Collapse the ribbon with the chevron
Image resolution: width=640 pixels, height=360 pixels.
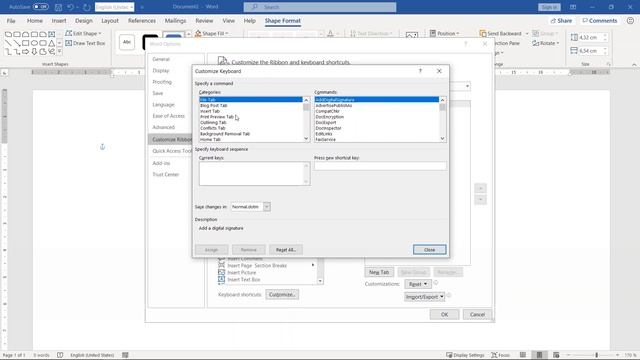point(634,64)
